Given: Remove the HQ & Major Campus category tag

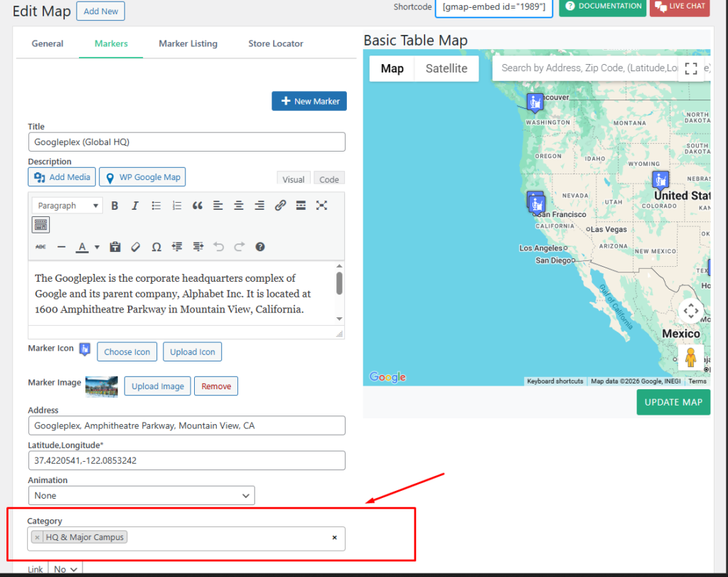Looking at the screenshot, I should tap(38, 537).
